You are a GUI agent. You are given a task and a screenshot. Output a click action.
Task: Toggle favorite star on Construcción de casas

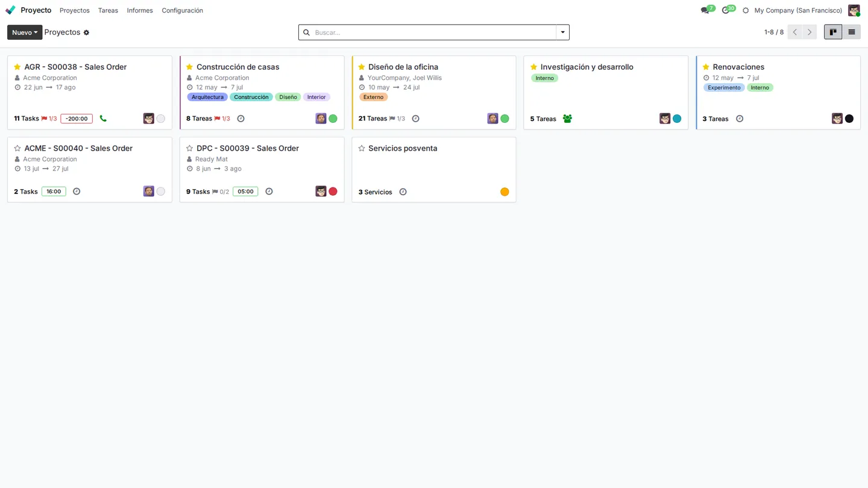189,67
